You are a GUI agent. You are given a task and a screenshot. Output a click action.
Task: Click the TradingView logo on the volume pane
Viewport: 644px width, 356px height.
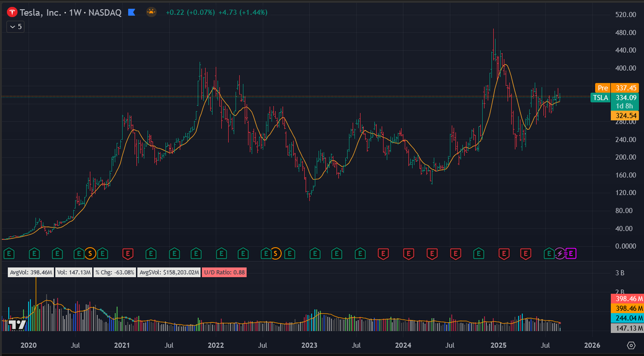point(17,324)
